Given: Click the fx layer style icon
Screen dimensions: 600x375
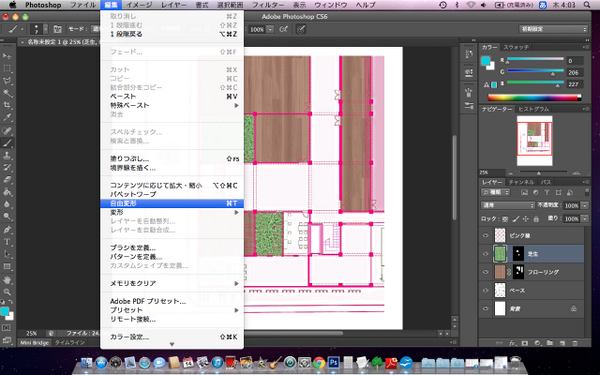Looking at the screenshot, I should coord(512,343).
